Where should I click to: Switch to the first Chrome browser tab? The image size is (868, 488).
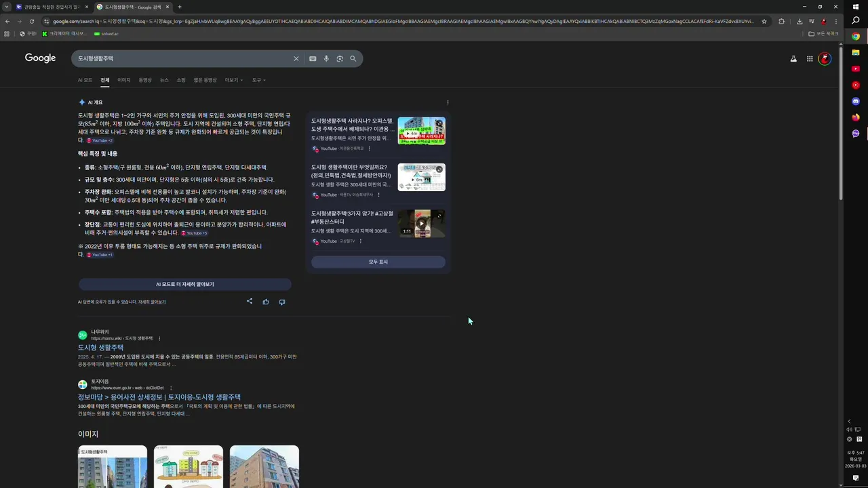click(52, 7)
